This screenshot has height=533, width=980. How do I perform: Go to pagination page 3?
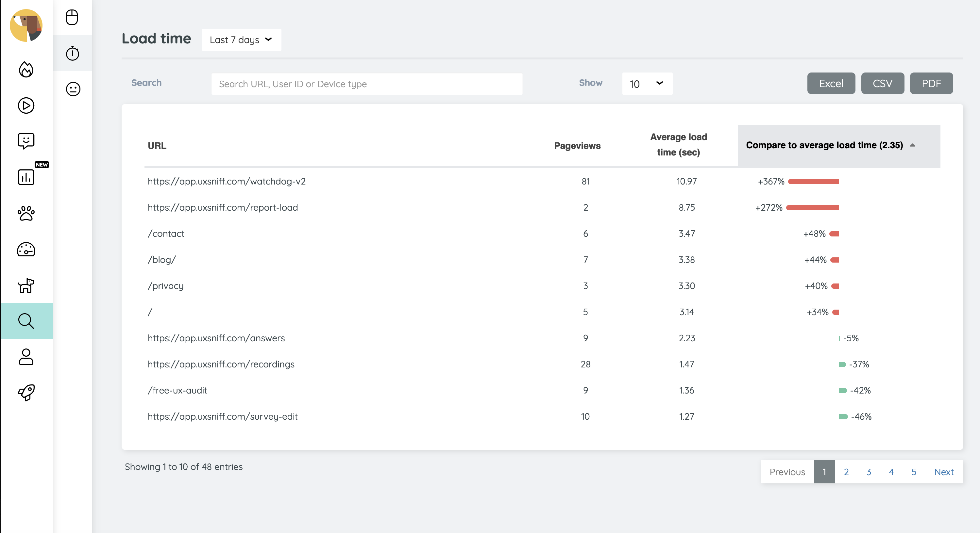pyautogui.click(x=869, y=472)
